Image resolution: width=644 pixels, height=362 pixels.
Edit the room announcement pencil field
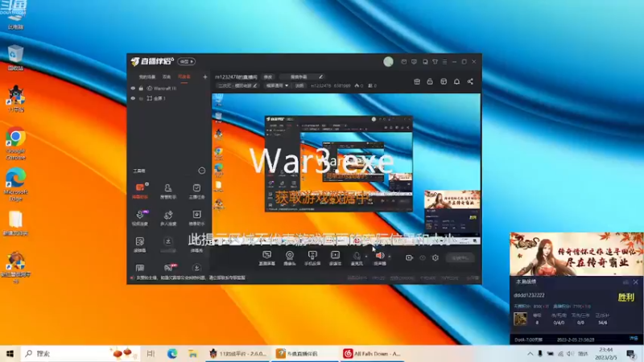pyautogui.click(x=302, y=76)
